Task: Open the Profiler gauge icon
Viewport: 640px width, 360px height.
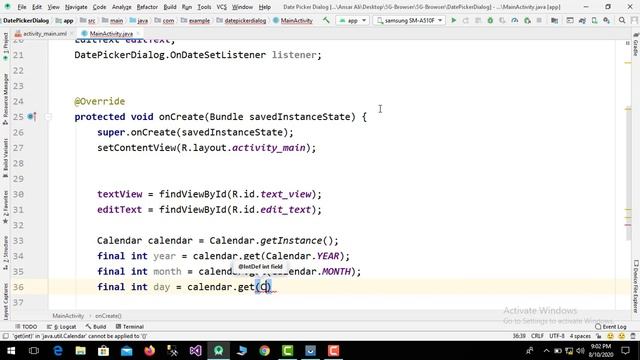Action: [x=515, y=20]
